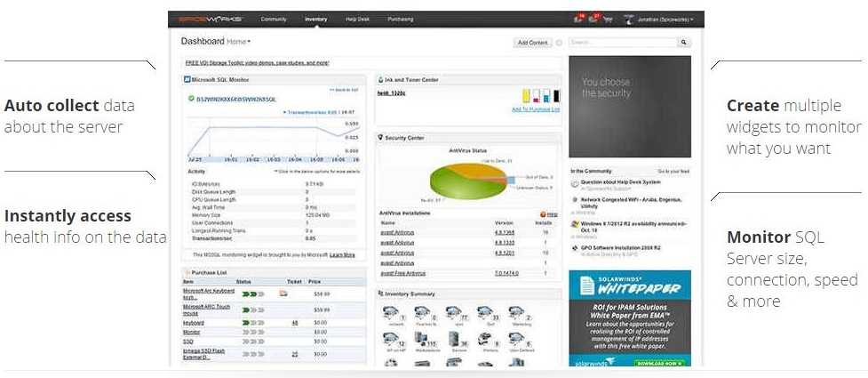Select the CPU Queue Length row

(273, 199)
